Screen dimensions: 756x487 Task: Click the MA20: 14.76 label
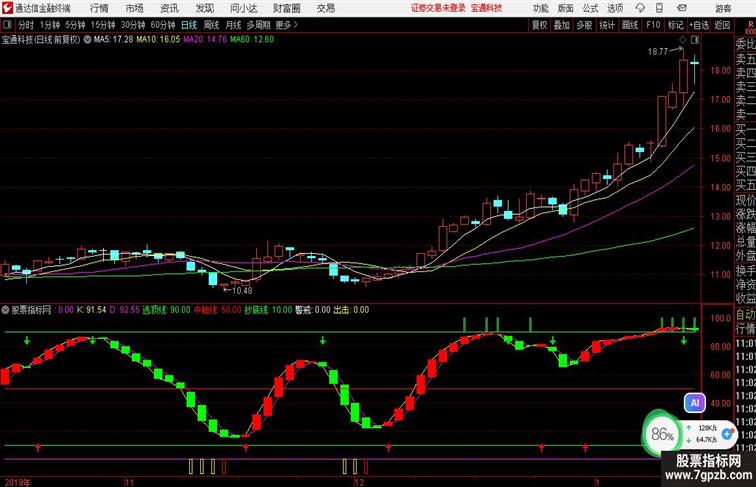pos(205,40)
